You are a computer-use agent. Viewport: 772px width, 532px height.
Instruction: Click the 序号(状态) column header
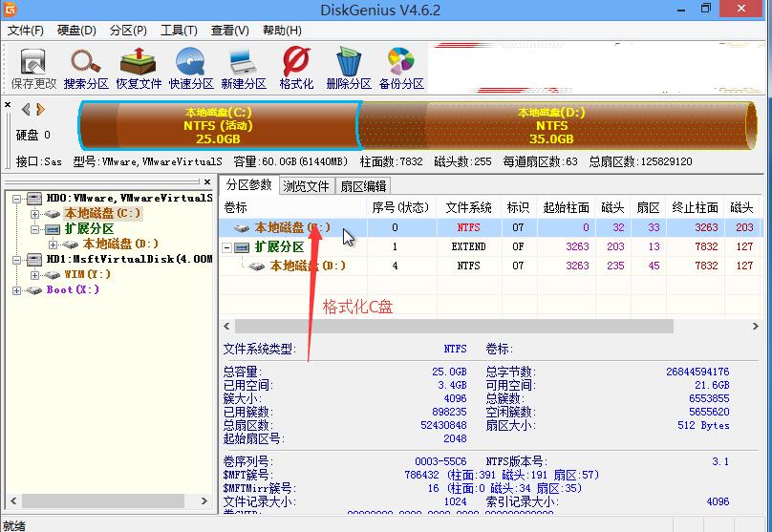pos(401,207)
